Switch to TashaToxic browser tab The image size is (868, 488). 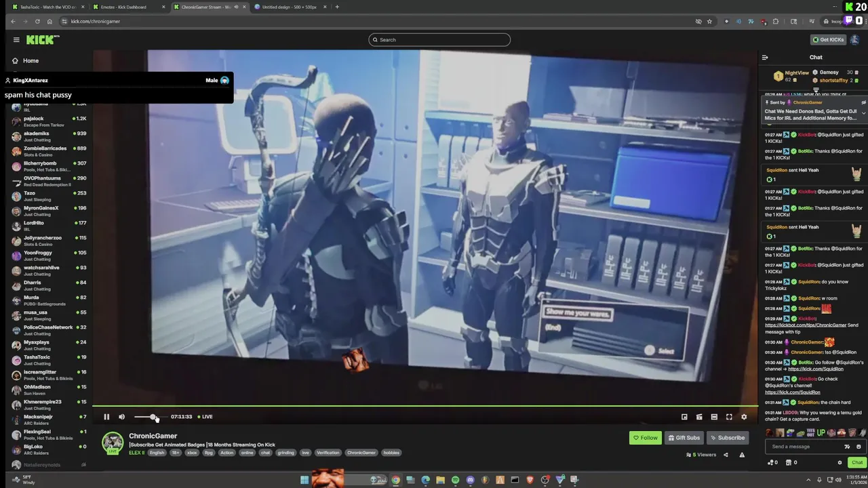point(46,7)
